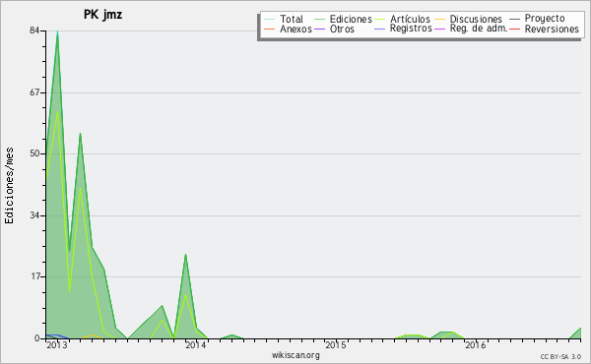Viewport: 591px width, 364px height.
Task: Click the 2016 x-axis label
Action: 476,345
